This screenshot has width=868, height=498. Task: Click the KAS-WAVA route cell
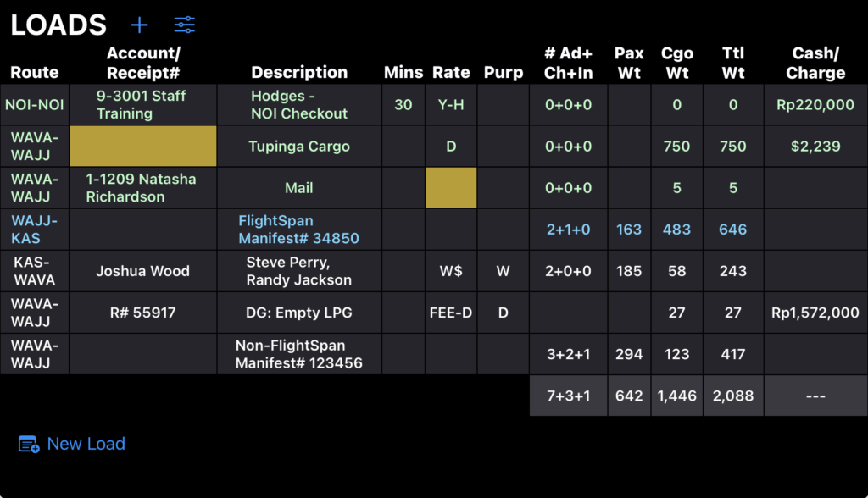tap(35, 271)
